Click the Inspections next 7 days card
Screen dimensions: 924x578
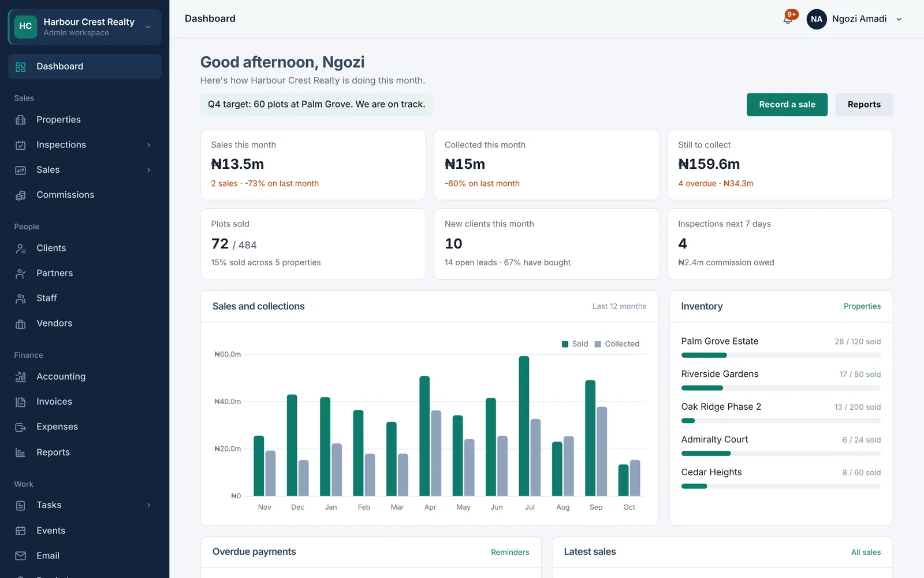click(x=780, y=244)
